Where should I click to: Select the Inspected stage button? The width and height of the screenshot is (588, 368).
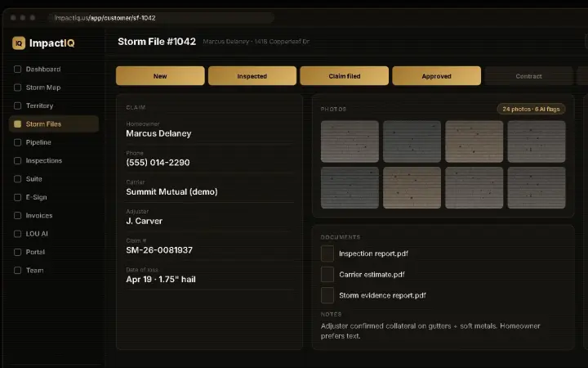[252, 76]
